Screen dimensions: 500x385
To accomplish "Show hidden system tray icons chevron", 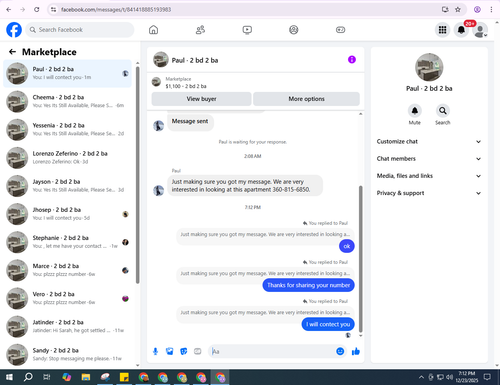I will click(421, 377).
